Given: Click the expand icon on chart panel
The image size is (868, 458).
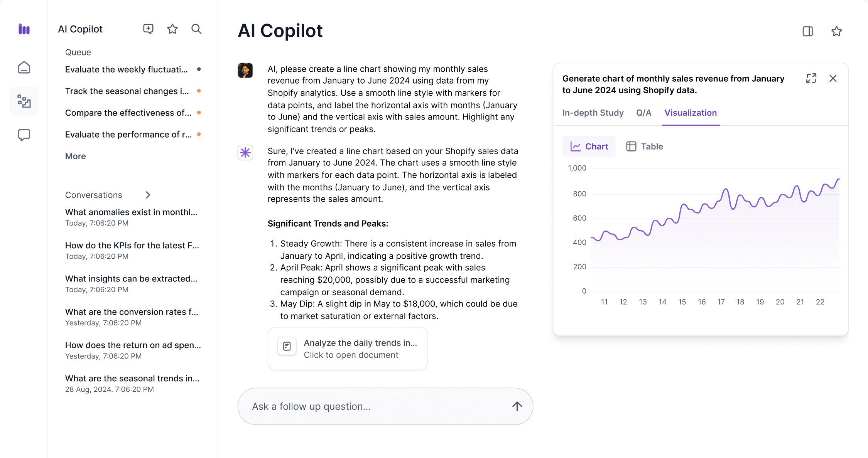Looking at the screenshot, I should tap(811, 78).
